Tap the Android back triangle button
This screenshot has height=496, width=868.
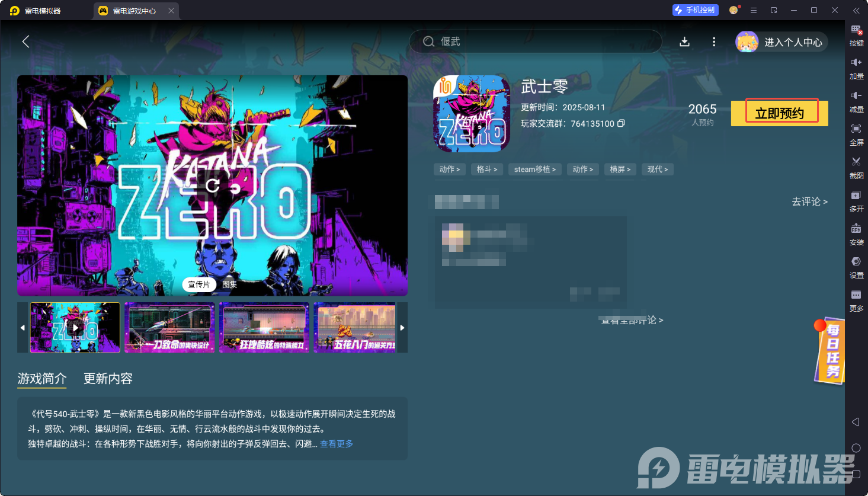[856, 422]
